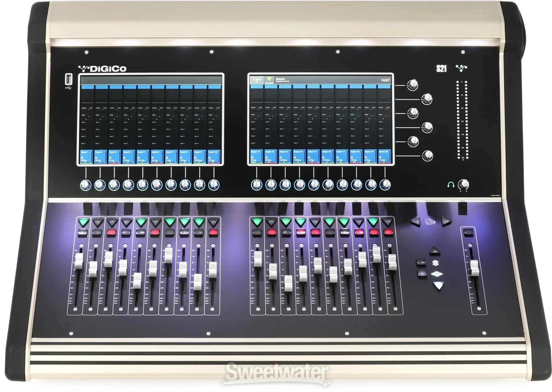552x392 pixels.
Task: Tap the green Clear Solos arrow
Action: point(269,79)
